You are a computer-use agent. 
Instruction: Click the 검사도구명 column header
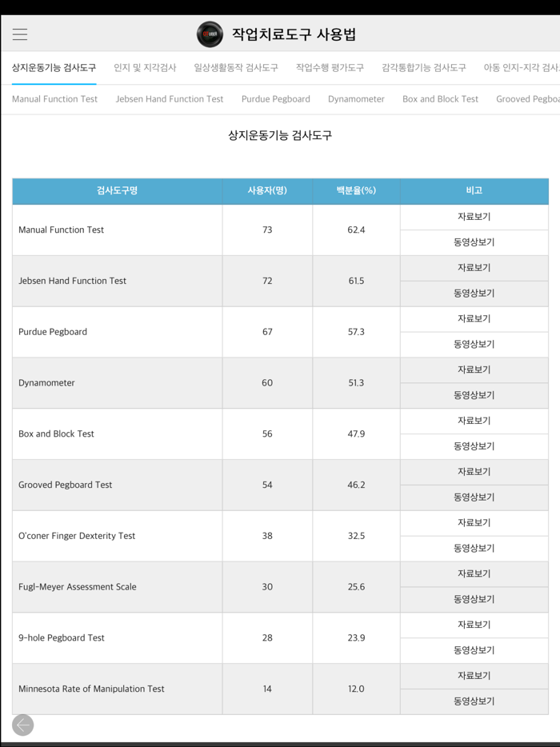[x=116, y=191]
